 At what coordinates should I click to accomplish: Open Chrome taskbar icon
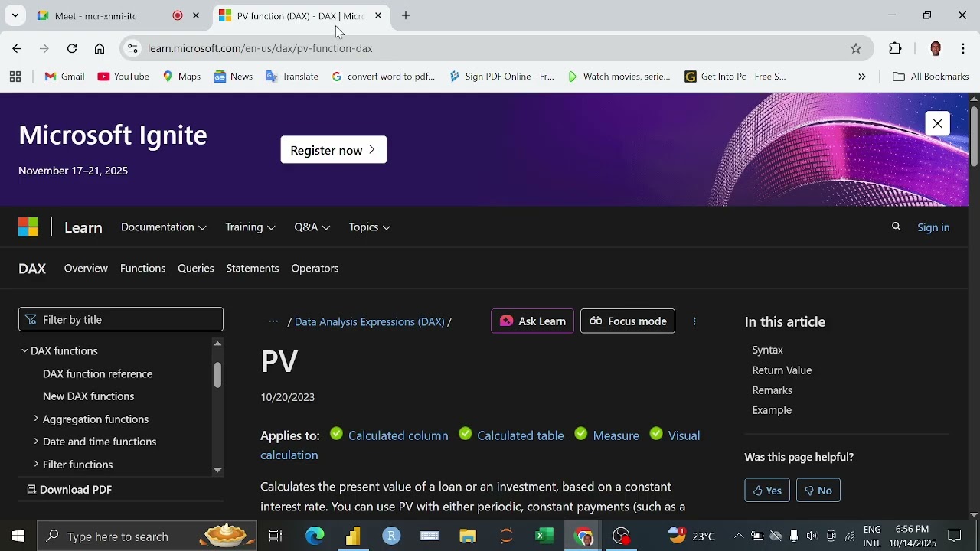click(x=583, y=536)
